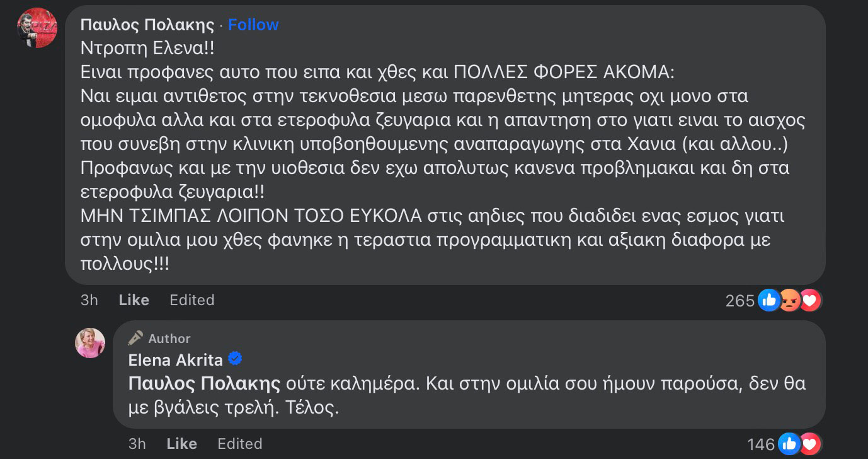Open the 265 reactions count
The height and width of the screenshot is (459, 868).
tap(740, 301)
